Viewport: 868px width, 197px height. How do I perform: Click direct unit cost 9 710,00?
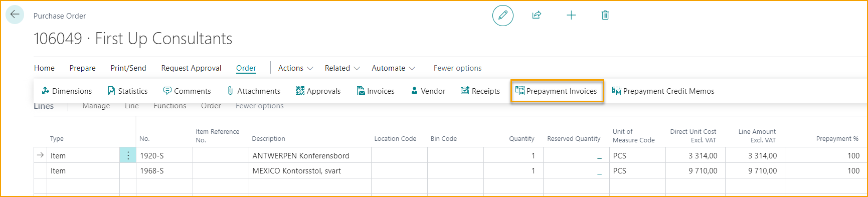[703, 171]
